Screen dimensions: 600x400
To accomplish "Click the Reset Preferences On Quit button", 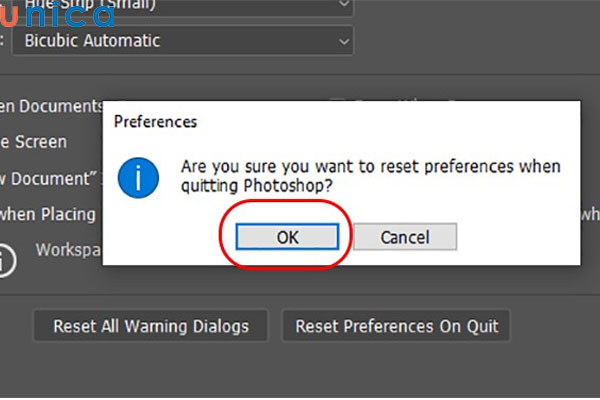I will pyautogui.click(x=397, y=326).
